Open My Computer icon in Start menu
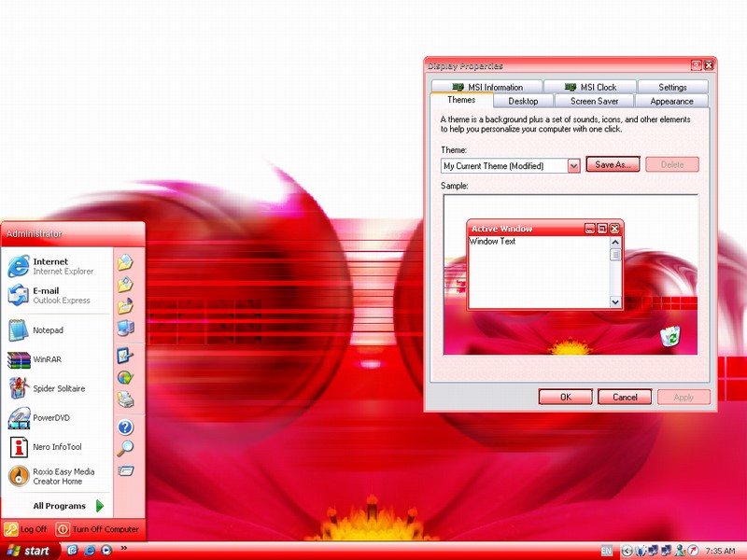747x560 pixels. [125, 328]
